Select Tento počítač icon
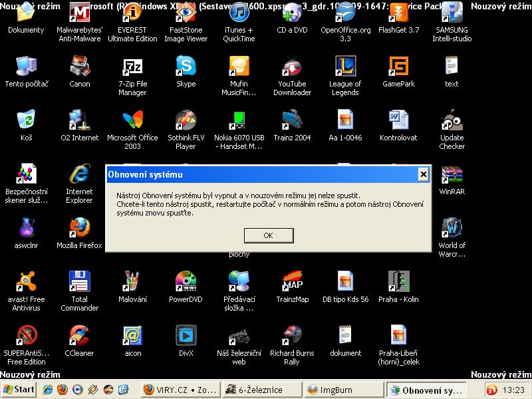The image size is (532, 399). point(26,66)
